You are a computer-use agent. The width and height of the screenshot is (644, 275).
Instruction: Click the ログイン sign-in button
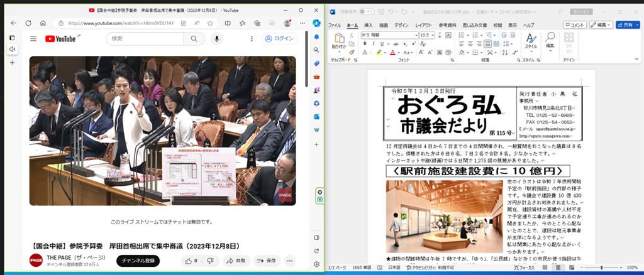(x=279, y=39)
